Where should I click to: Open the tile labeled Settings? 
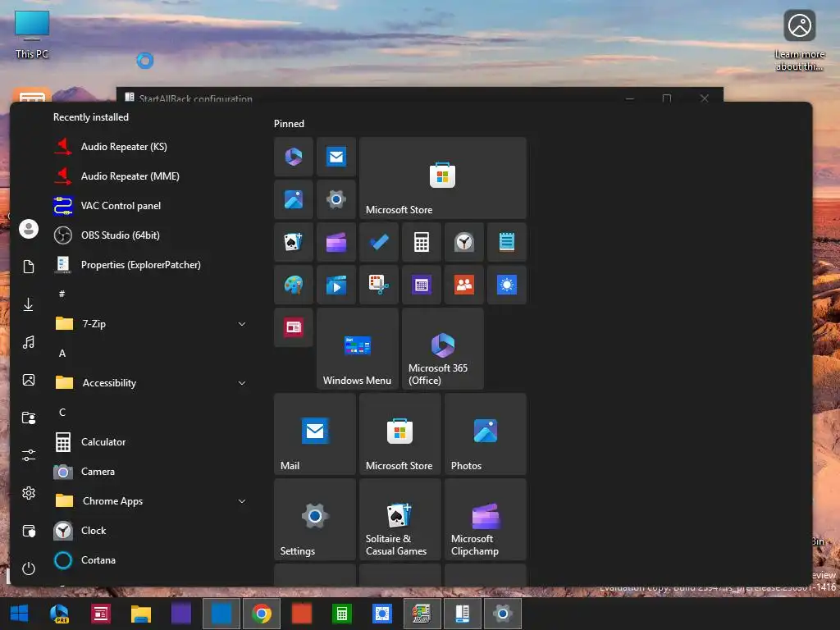pyautogui.click(x=314, y=519)
